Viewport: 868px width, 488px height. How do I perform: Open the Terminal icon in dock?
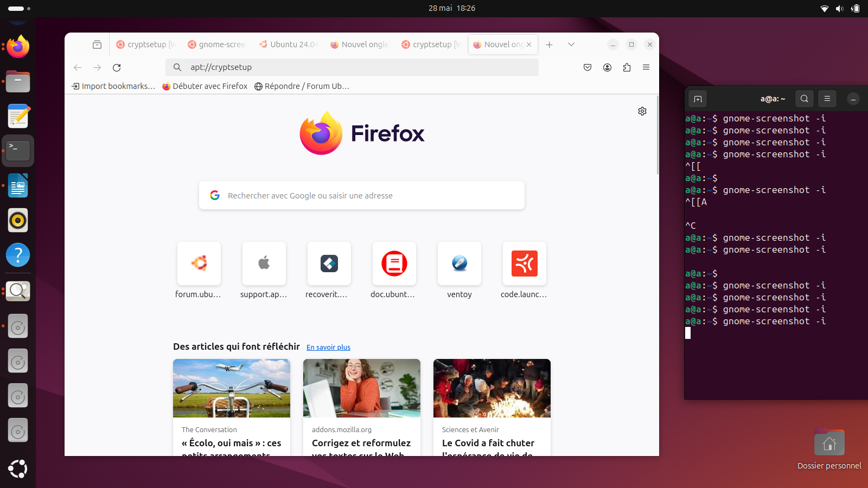click(18, 151)
